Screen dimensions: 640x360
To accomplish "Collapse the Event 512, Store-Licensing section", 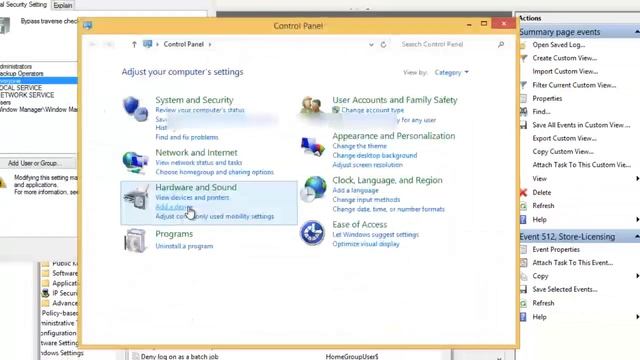I will coord(637,237).
